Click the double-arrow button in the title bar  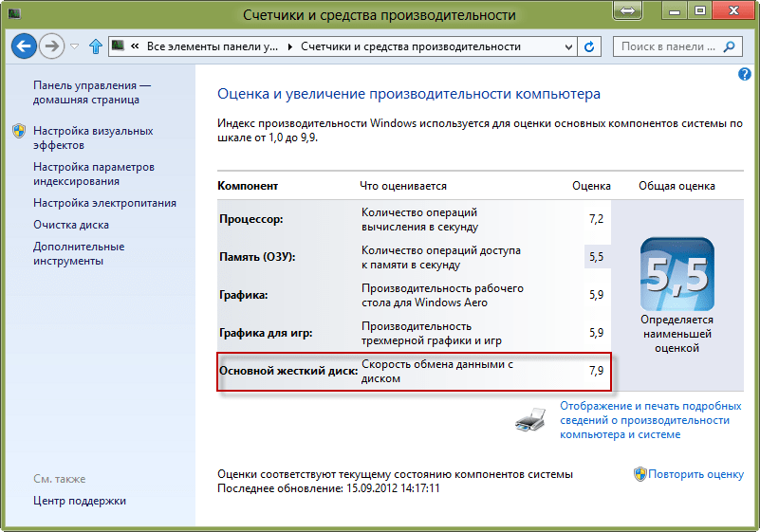tap(624, 13)
